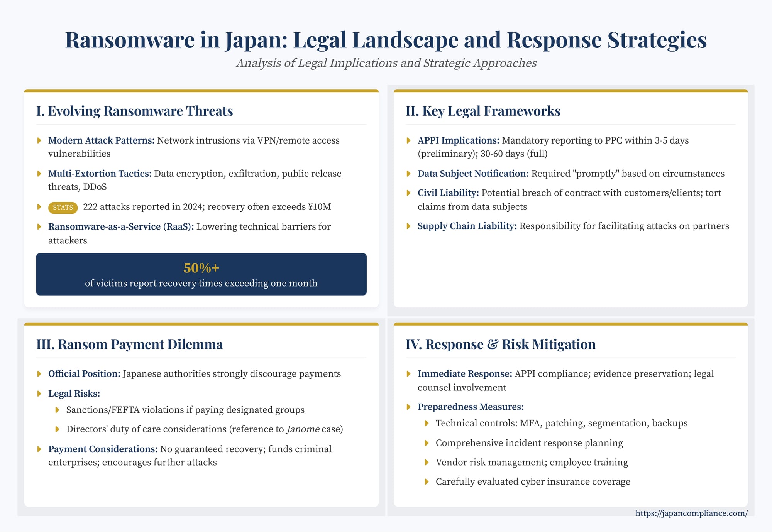Click 'Modern Attack Patterns:' label
The image size is (772, 532).
[102, 140]
